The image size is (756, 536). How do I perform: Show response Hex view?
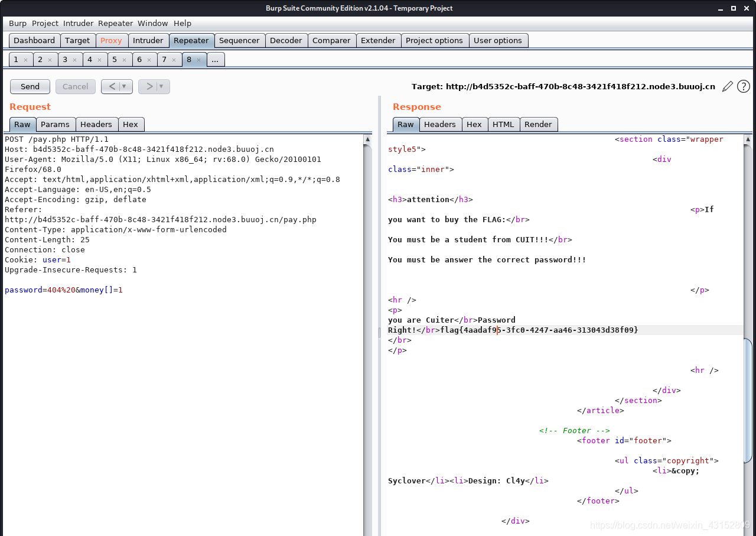(x=474, y=124)
